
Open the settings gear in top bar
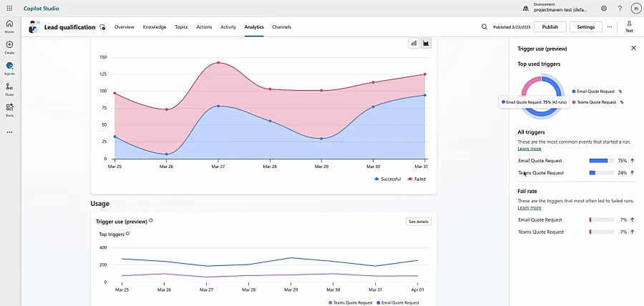click(x=604, y=9)
